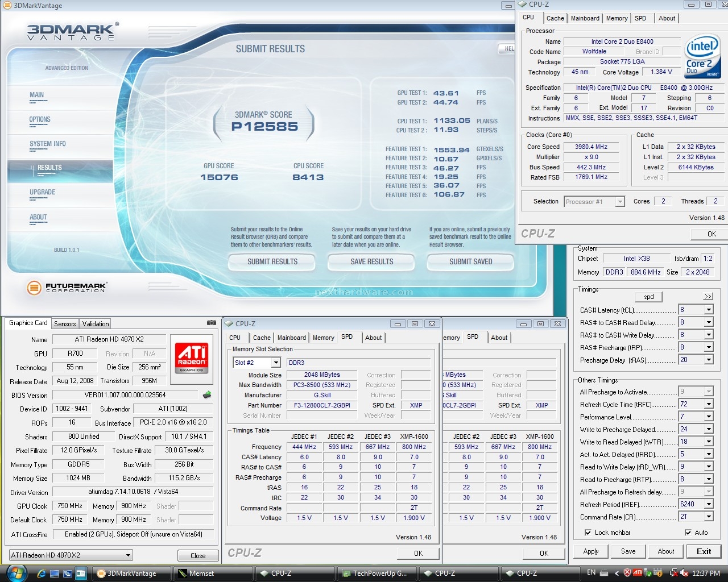Screen dimensions: 728x582
Task: Switch to CPU tab in CPU-Z SPD window
Action: pyautogui.click(x=235, y=338)
